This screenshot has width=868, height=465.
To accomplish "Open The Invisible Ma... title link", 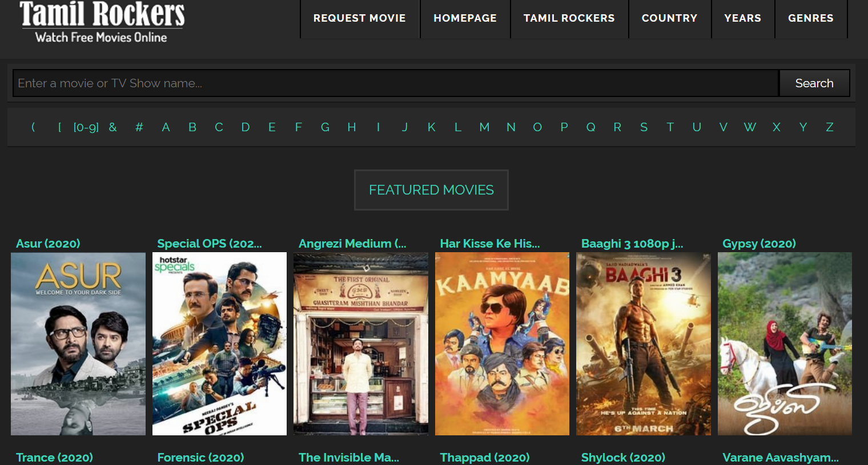I will click(349, 458).
